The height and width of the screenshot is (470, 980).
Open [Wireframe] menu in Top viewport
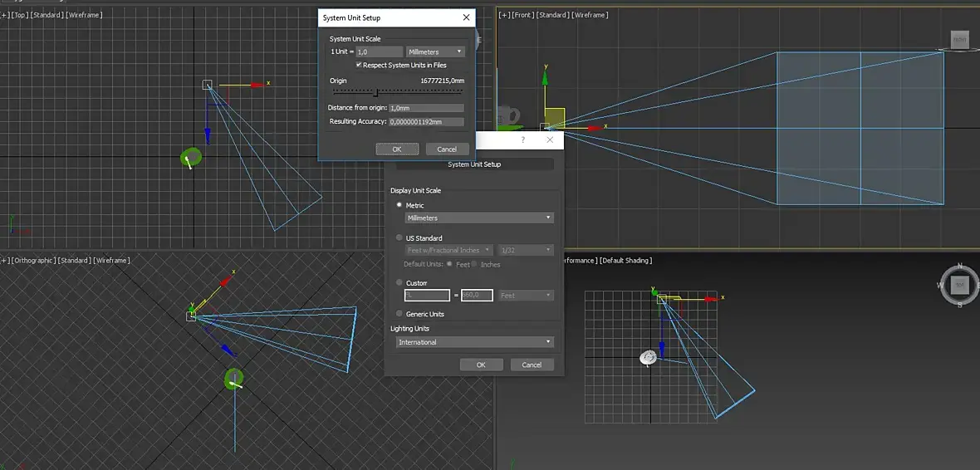(85, 14)
